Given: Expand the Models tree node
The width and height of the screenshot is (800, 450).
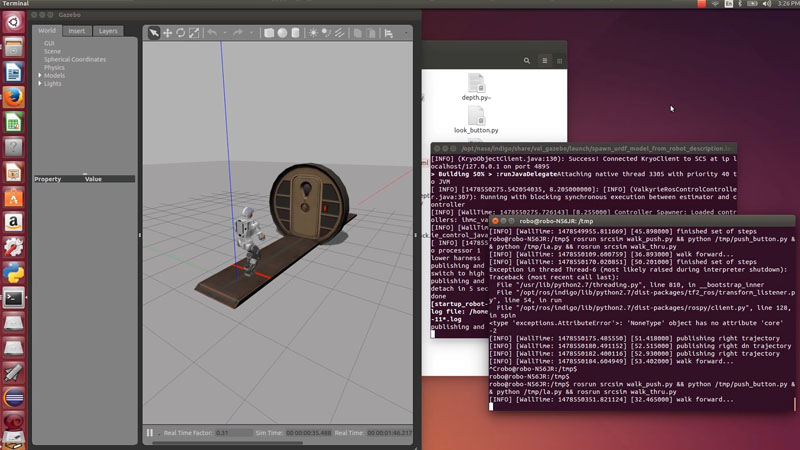Looking at the screenshot, I should click(x=40, y=75).
